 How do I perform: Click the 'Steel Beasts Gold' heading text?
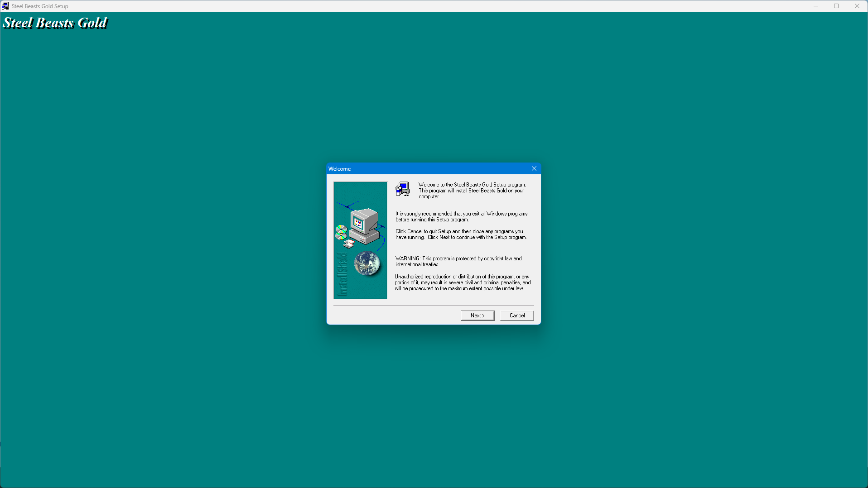point(55,23)
